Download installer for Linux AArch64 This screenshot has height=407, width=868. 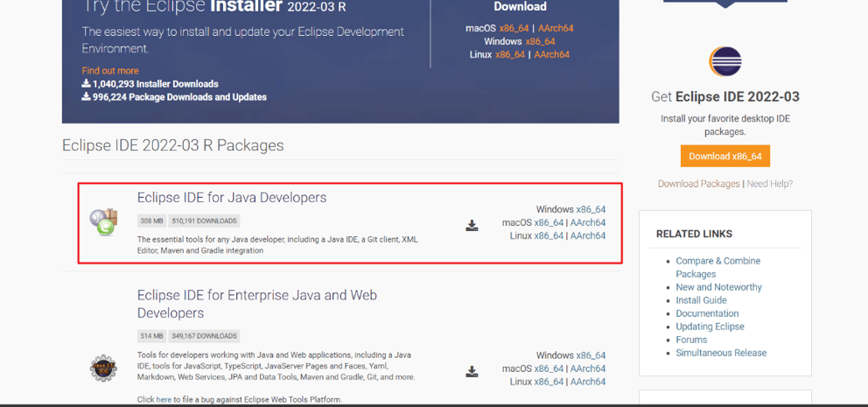tap(552, 54)
